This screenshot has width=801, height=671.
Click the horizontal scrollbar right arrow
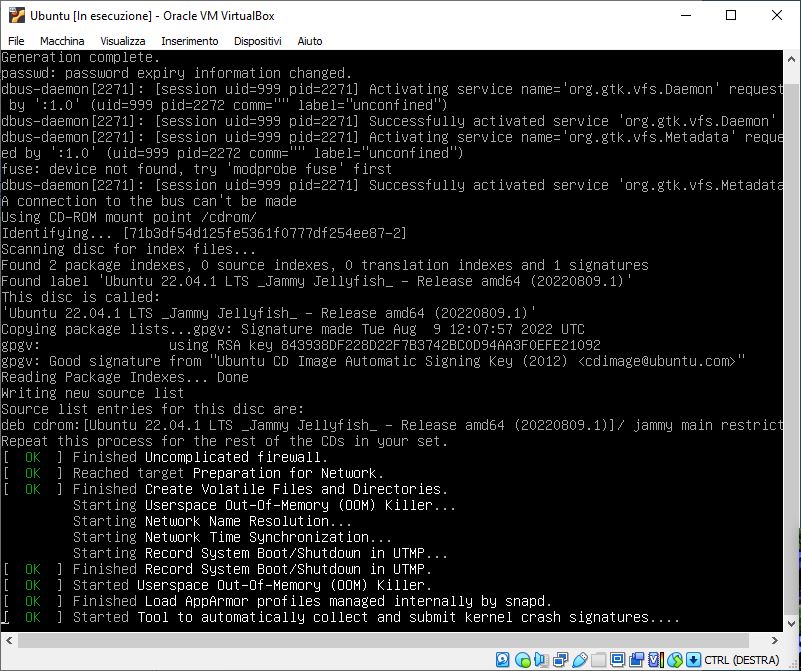[x=774, y=640]
